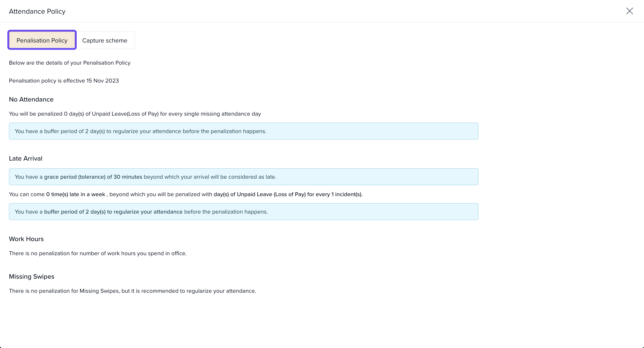Click the No Attendance section heading

31,100
